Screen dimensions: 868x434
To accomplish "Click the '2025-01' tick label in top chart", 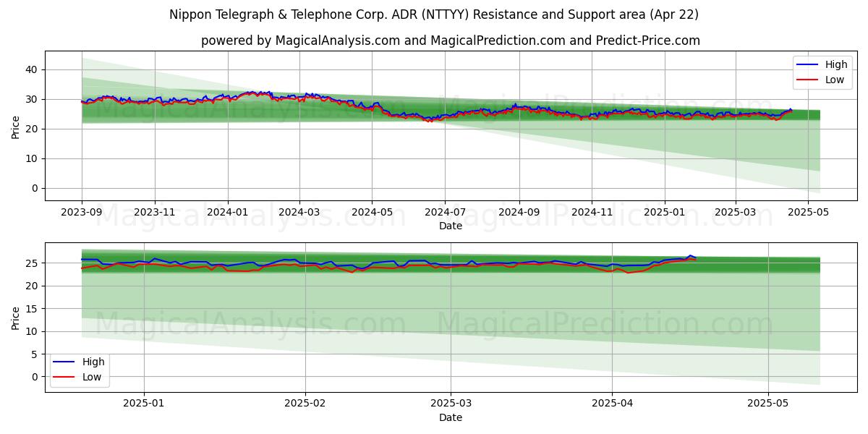I will 665,212.
